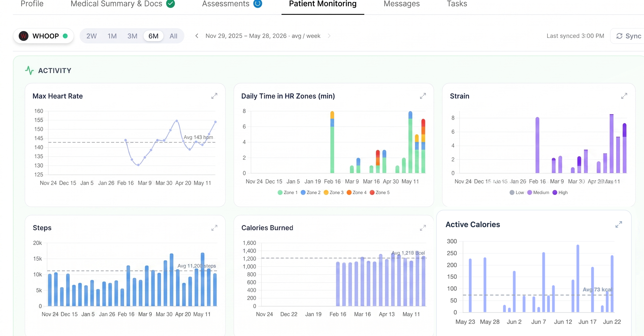644x336 pixels.
Task: Select the 3M time range
Action: point(132,36)
